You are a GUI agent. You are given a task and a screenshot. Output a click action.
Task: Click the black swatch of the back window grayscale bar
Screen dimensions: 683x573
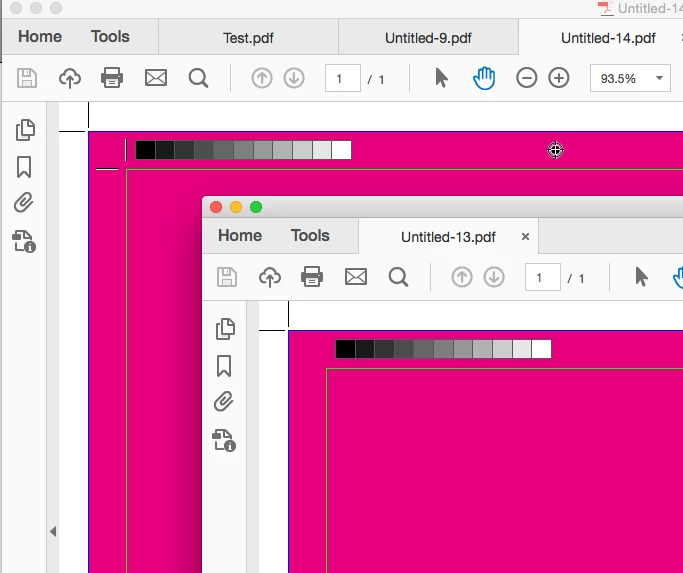click(145, 150)
